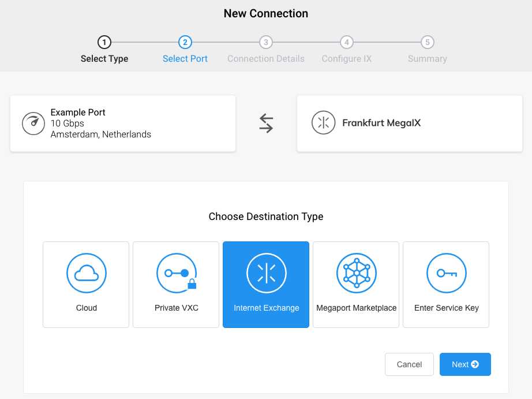Pick the Megaport Marketplace icon
532x399 pixels.
(x=356, y=273)
